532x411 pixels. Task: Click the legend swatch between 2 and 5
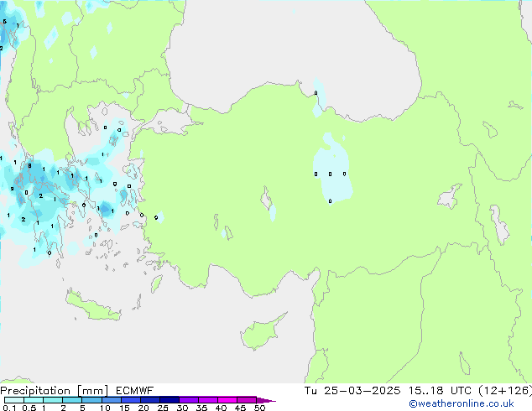click(x=72, y=400)
